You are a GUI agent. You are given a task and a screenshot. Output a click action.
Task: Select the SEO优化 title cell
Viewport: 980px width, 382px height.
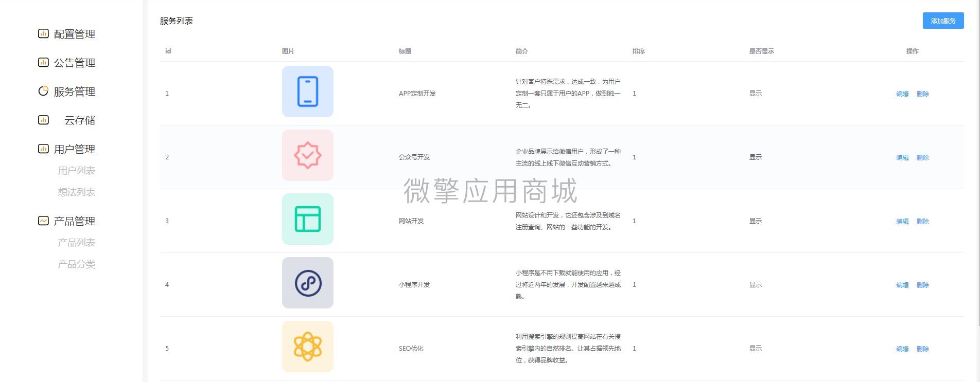(x=411, y=348)
